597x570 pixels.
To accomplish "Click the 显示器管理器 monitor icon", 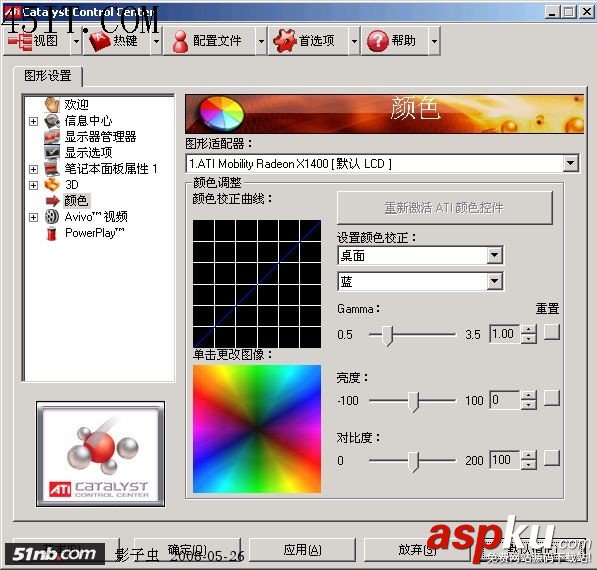I will [x=52, y=136].
